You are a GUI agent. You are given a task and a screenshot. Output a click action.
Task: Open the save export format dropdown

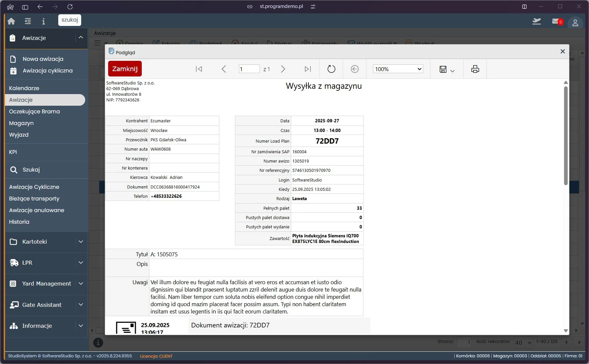447,69
